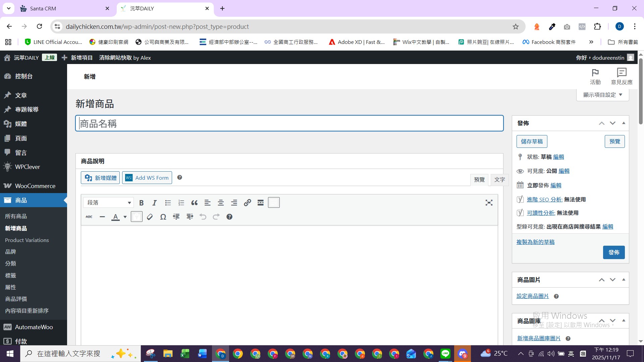The height and width of the screenshot is (362, 644).
Task: Toggle the toolbar toggle (kitchen sink) button
Action: point(274,203)
